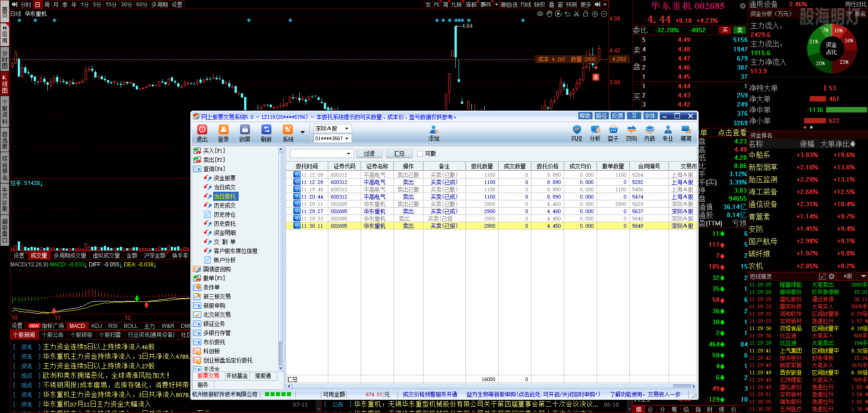The width and height of the screenshot is (868, 413).
Task: Open the 系统 system tools icon
Action: [288, 133]
